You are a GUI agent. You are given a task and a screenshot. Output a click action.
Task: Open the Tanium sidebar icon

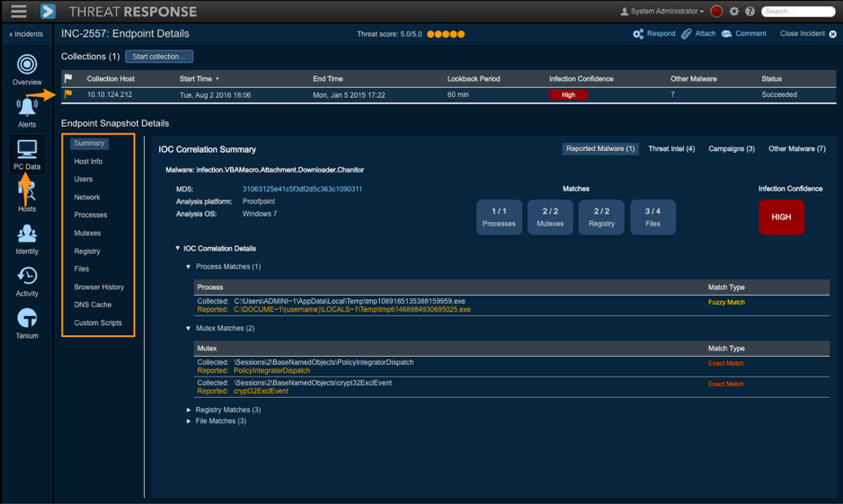[x=27, y=319]
